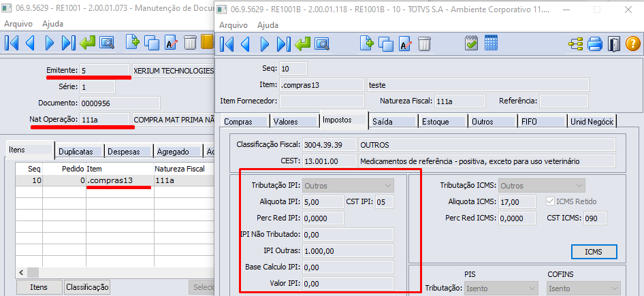The height and width of the screenshot is (296, 644).
Task: Copy document icon in RE1001 window
Action: coord(152,43)
